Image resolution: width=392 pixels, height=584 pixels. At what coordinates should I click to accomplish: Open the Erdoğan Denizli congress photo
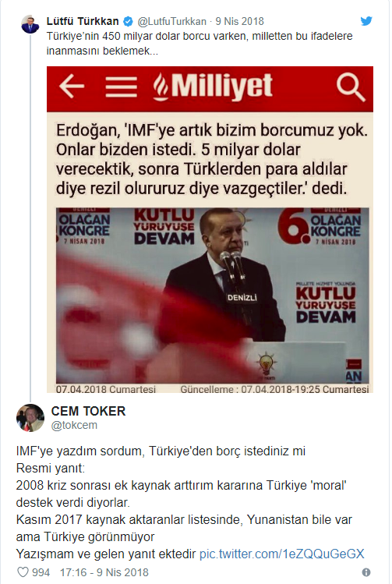[213, 296]
